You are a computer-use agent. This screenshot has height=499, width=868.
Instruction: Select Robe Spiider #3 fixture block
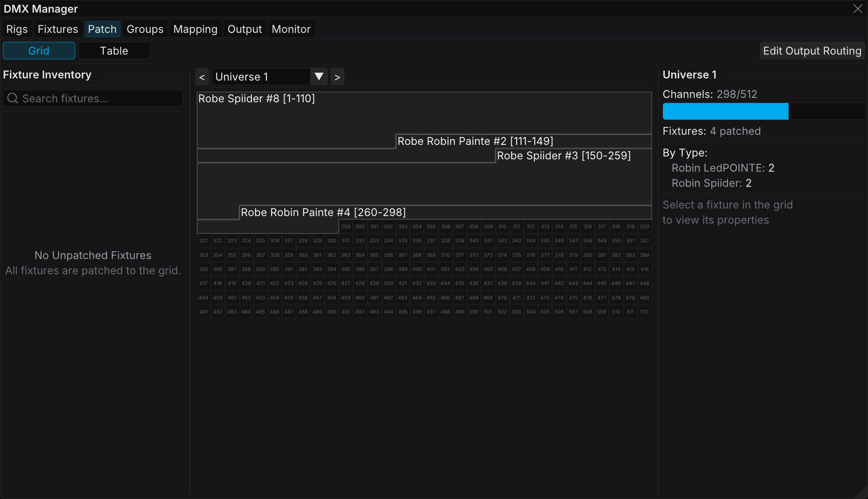(x=424, y=184)
